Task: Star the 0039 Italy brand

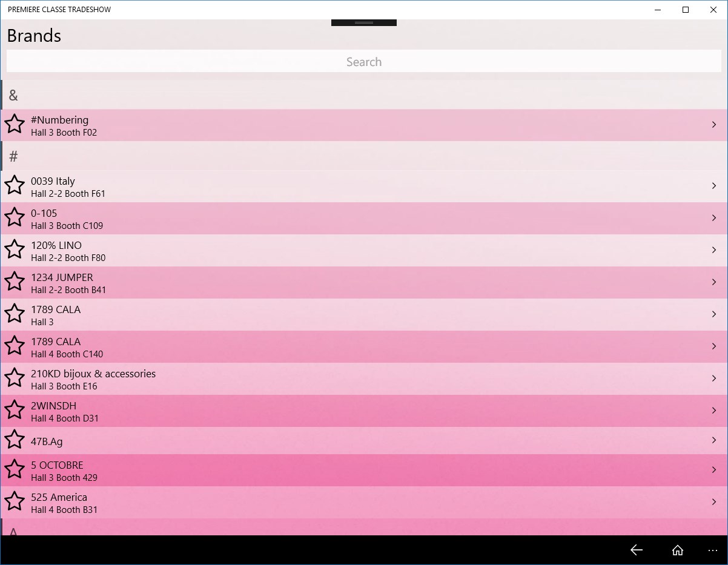Action: 15,185
